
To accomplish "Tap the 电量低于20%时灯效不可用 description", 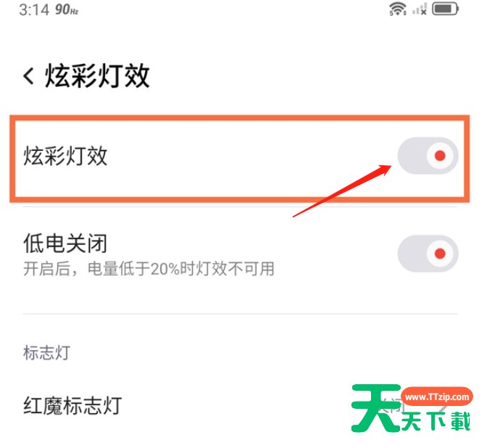I will [180, 269].
